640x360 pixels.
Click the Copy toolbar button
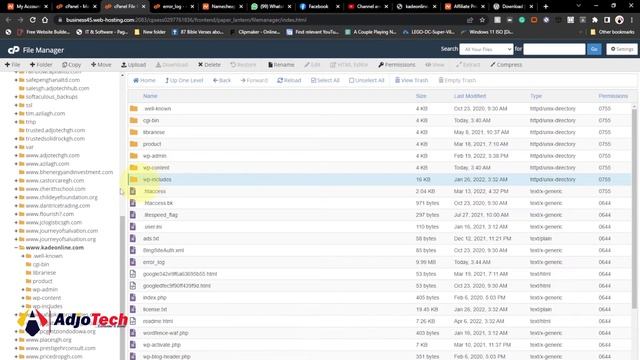point(71,64)
